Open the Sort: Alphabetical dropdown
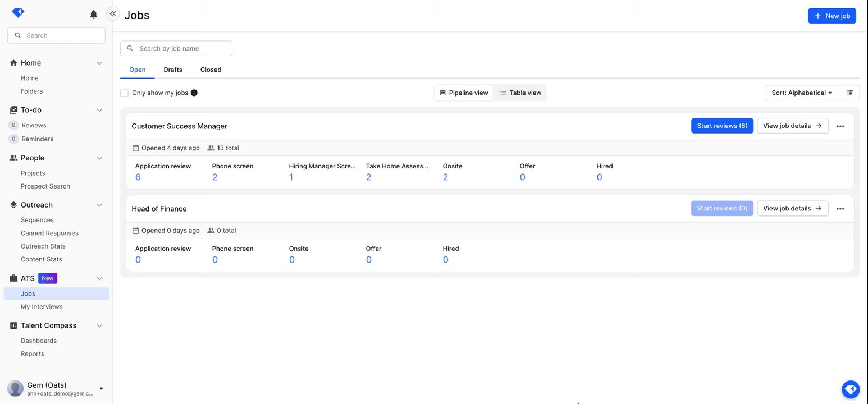868x404 pixels. pos(802,93)
